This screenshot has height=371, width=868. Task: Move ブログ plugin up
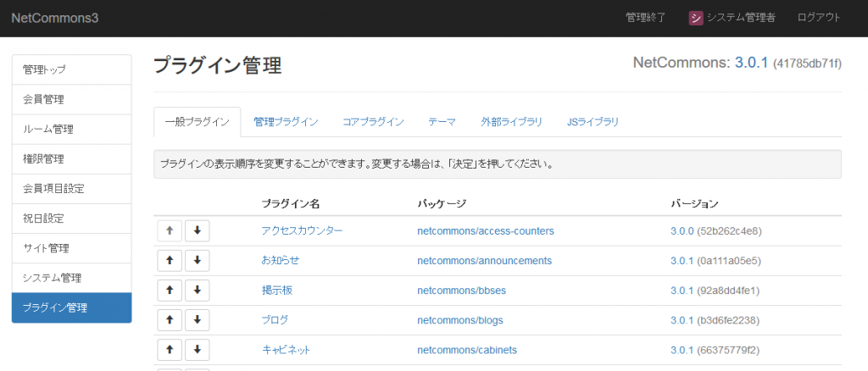point(170,320)
